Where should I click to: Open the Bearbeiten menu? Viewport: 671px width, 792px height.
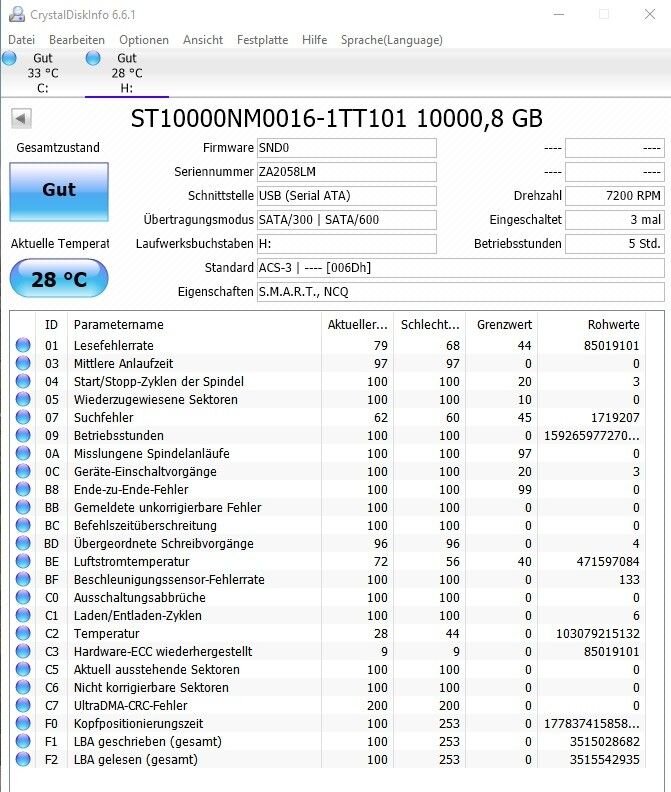click(77, 40)
